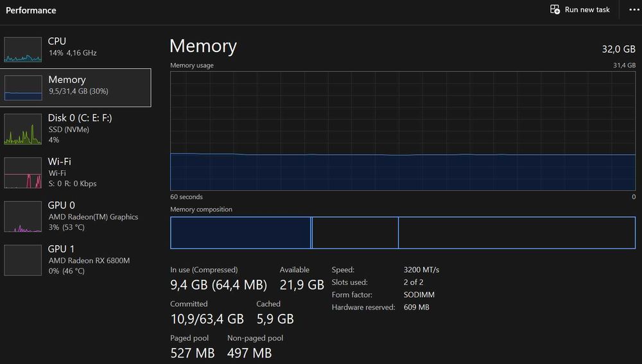This screenshot has width=642, height=364.
Task: Click the in-use segment of Memory composition
Action: click(240, 232)
